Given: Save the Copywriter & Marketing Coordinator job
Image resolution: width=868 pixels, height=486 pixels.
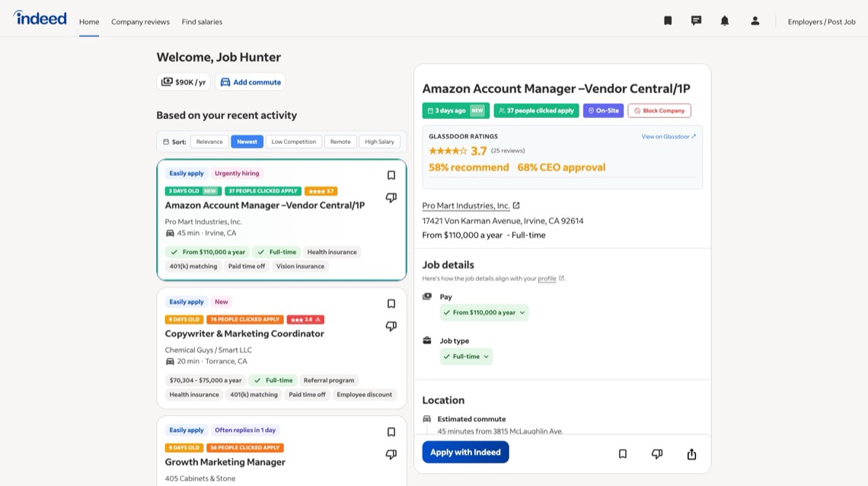Looking at the screenshot, I should pyautogui.click(x=391, y=302).
